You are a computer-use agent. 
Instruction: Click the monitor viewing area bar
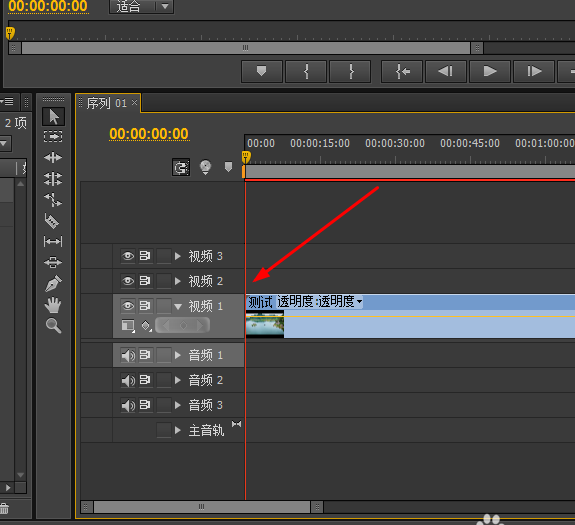[246, 48]
